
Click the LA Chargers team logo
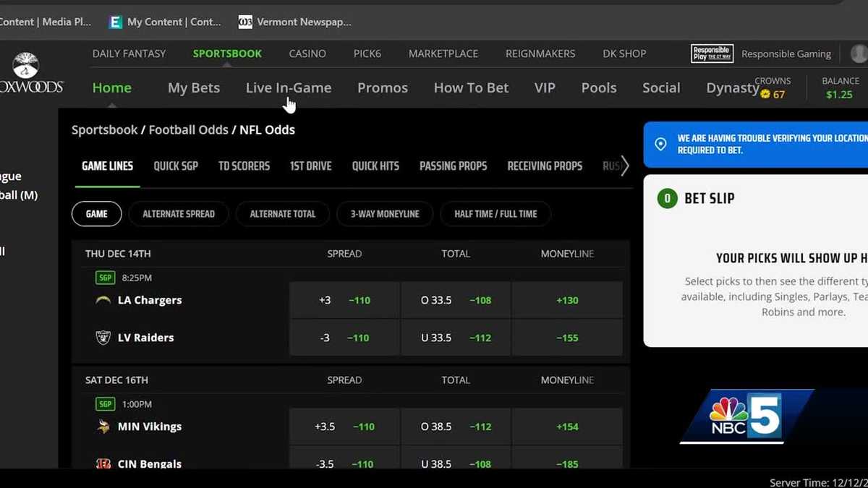point(103,300)
